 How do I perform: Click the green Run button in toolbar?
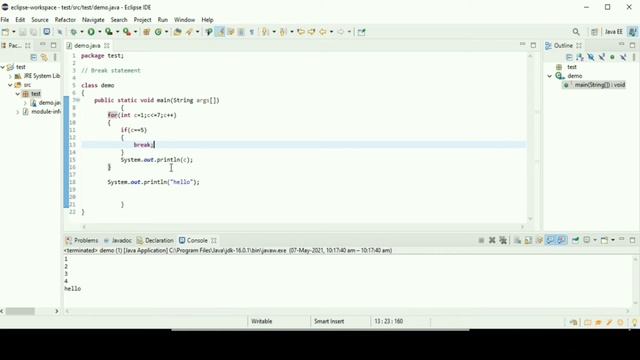91,32
